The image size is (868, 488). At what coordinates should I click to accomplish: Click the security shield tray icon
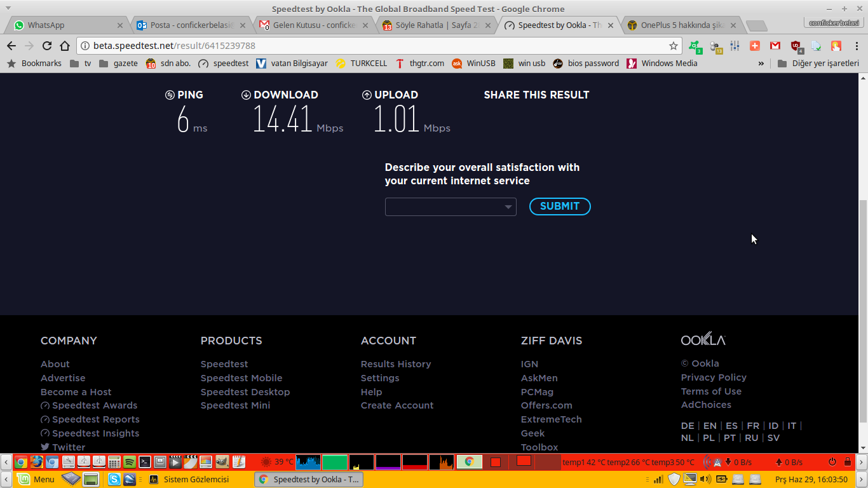click(674, 479)
